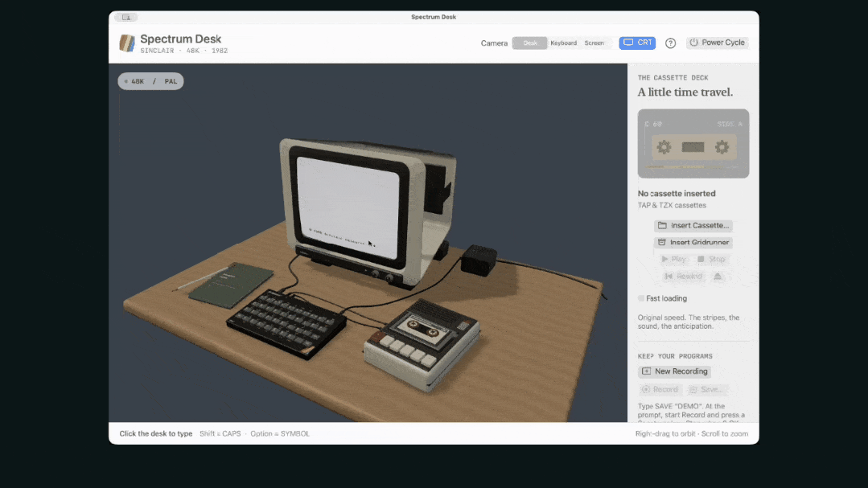
Task: Click the Play tape button
Action: coord(673,259)
